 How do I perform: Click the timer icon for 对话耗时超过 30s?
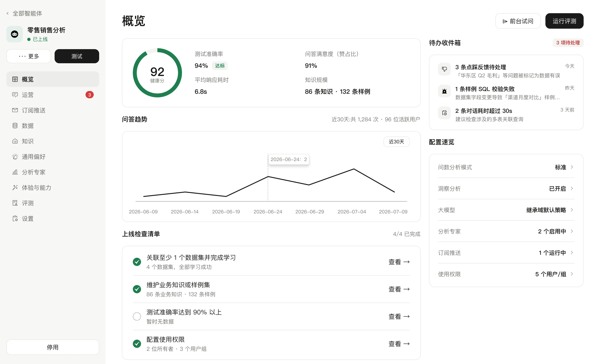coord(444,113)
